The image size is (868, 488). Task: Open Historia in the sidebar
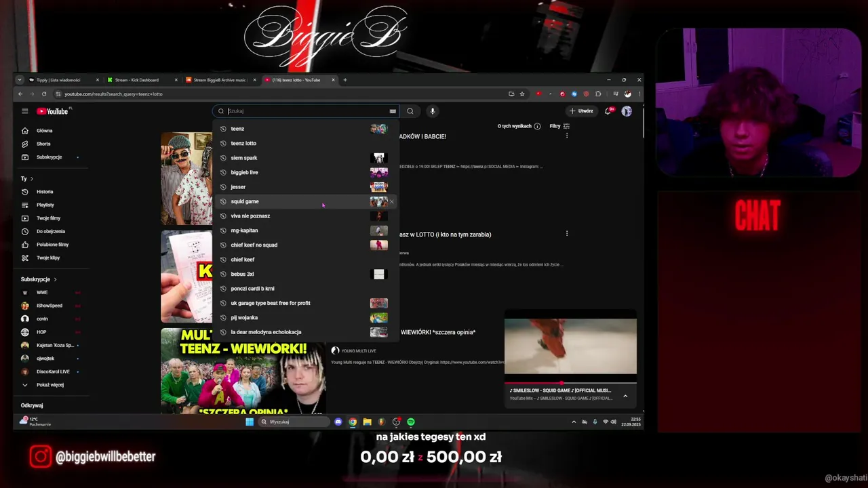coord(45,192)
